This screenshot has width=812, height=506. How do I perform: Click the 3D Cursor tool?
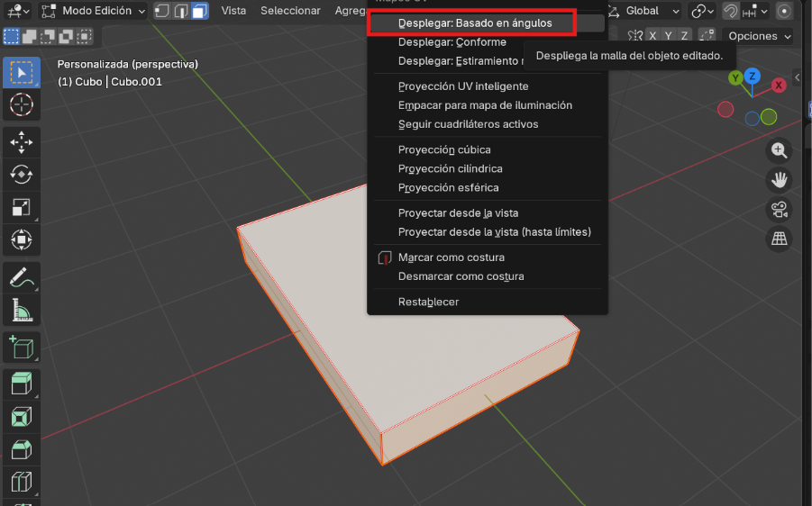21,104
